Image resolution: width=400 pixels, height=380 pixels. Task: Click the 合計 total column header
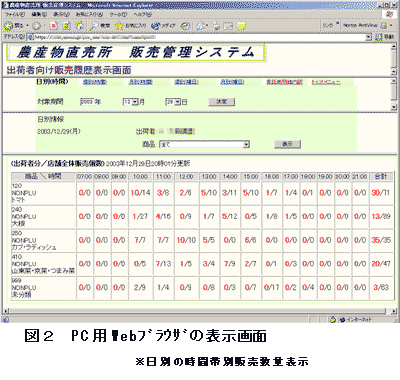(381, 176)
